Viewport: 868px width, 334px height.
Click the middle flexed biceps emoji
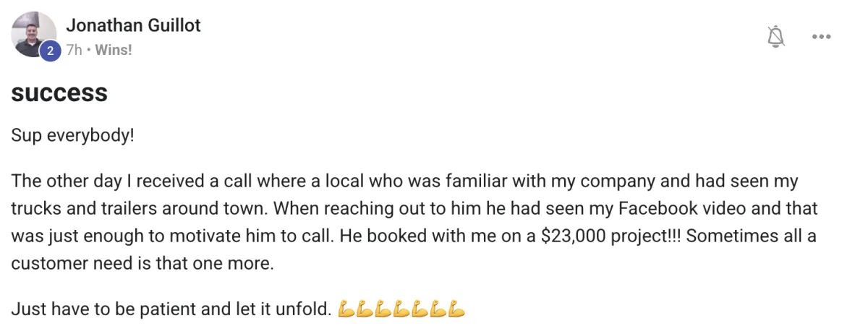click(401, 310)
